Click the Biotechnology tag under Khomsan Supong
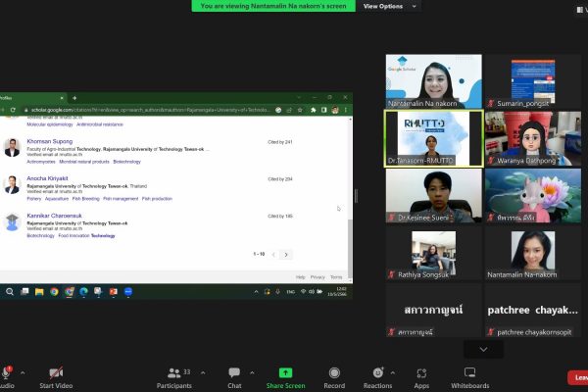 tap(126, 162)
